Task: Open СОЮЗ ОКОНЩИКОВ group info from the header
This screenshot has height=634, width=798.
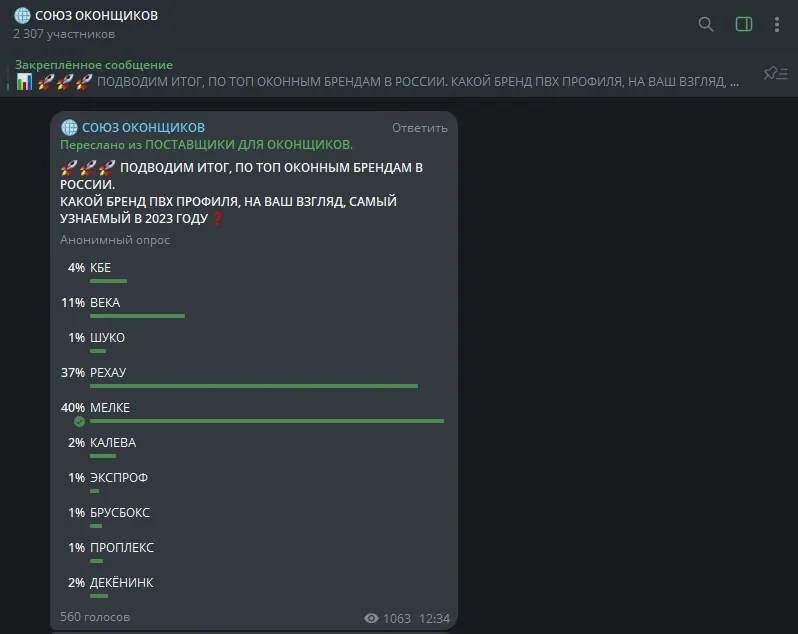Action: pos(96,15)
